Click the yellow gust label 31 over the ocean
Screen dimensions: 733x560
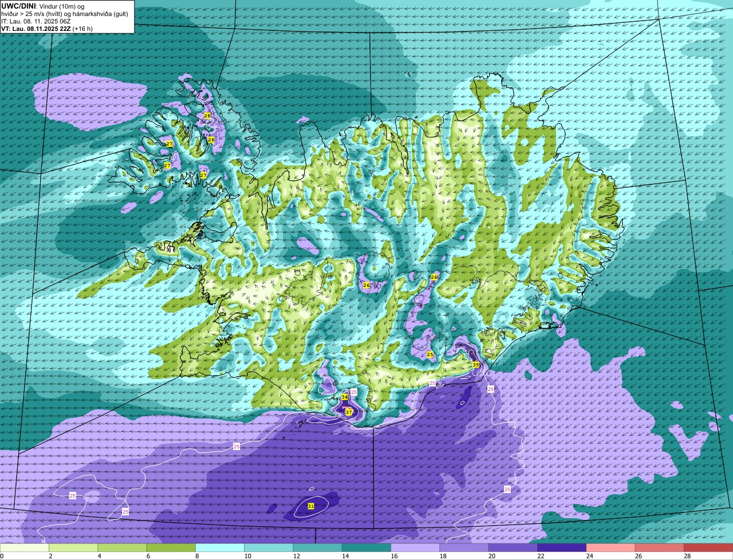(311, 506)
